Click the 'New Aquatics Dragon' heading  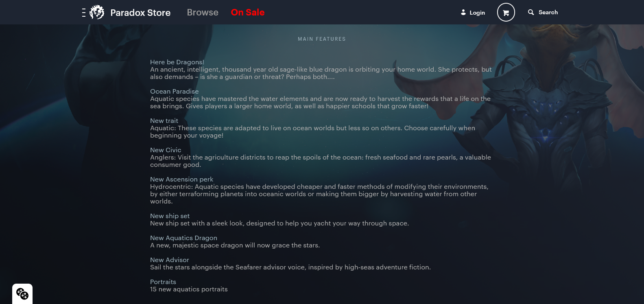click(x=183, y=238)
